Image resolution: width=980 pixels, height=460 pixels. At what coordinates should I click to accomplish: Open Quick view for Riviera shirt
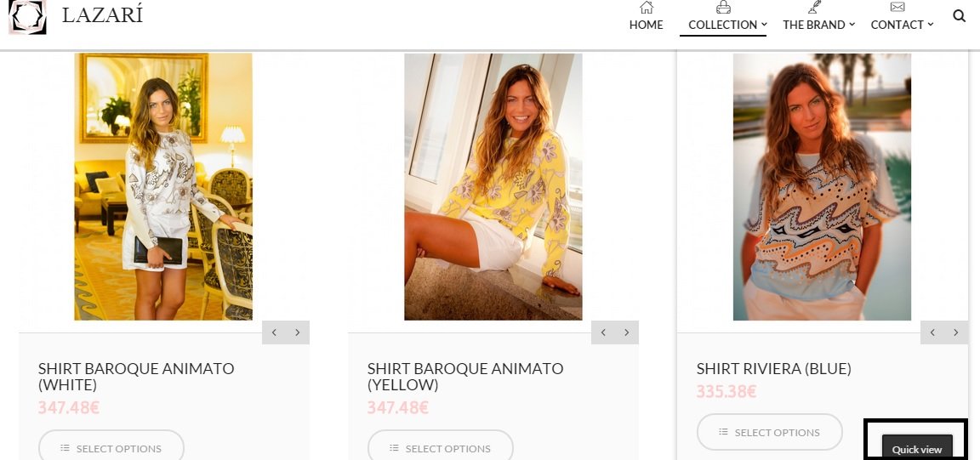916,448
